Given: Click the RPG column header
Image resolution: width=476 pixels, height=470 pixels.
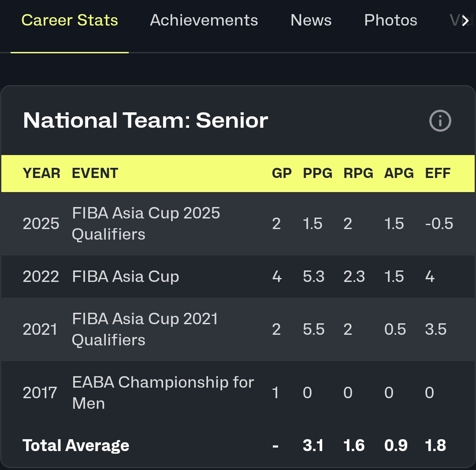Looking at the screenshot, I should click(x=358, y=173).
